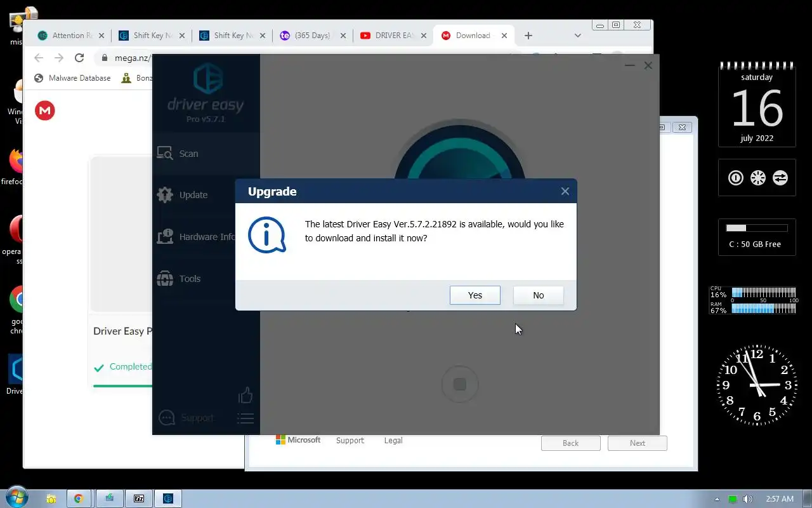Open Support chat in Driver Easy sidebar
The width and height of the screenshot is (812, 508).
[x=186, y=418]
